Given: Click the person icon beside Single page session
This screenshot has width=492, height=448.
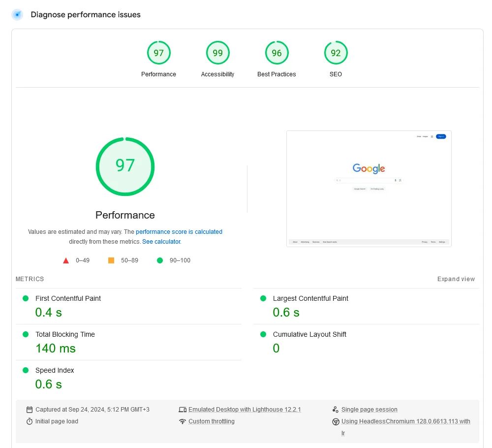Looking at the screenshot, I should 335,409.
